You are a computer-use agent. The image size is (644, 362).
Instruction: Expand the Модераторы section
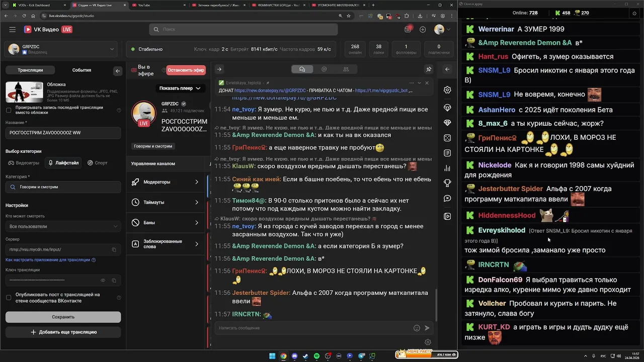[166, 182]
